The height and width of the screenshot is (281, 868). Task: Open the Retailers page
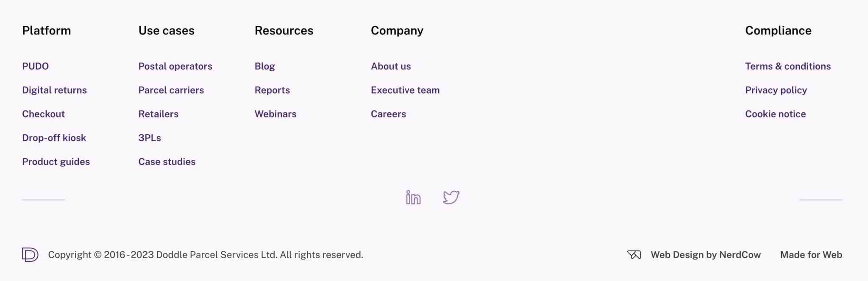pos(158,114)
